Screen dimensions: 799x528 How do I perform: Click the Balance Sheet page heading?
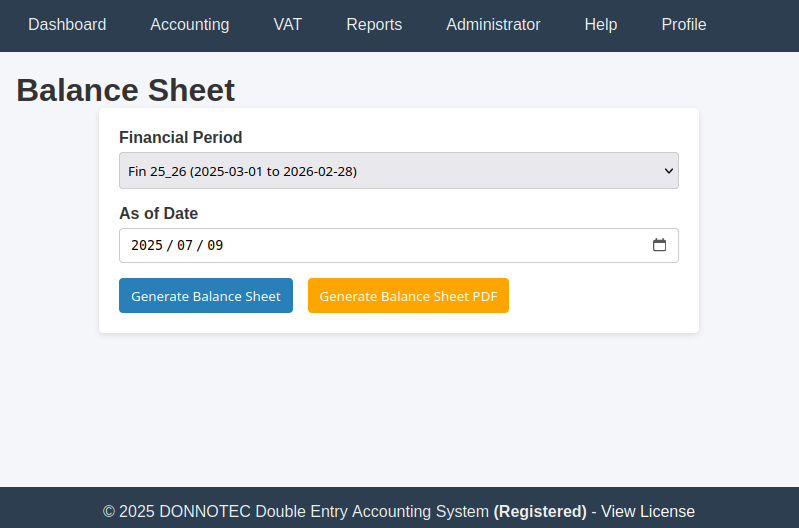[x=125, y=90]
